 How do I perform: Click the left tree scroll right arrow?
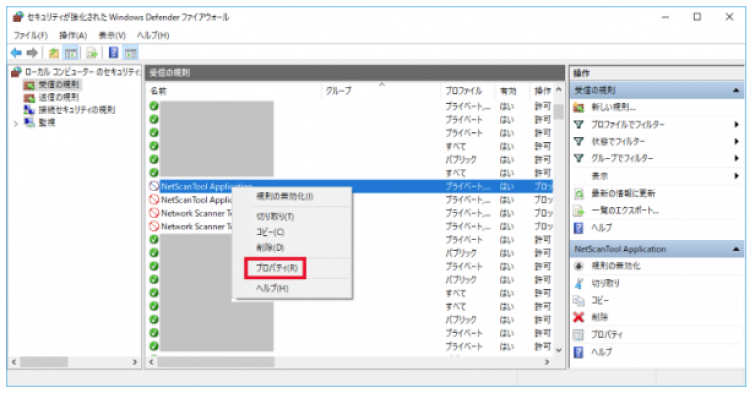(135, 362)
